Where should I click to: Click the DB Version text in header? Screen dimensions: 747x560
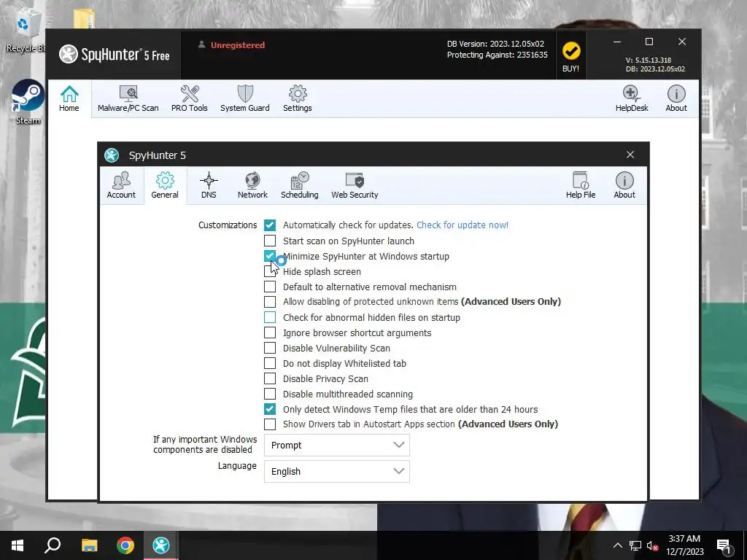[495, 44]
